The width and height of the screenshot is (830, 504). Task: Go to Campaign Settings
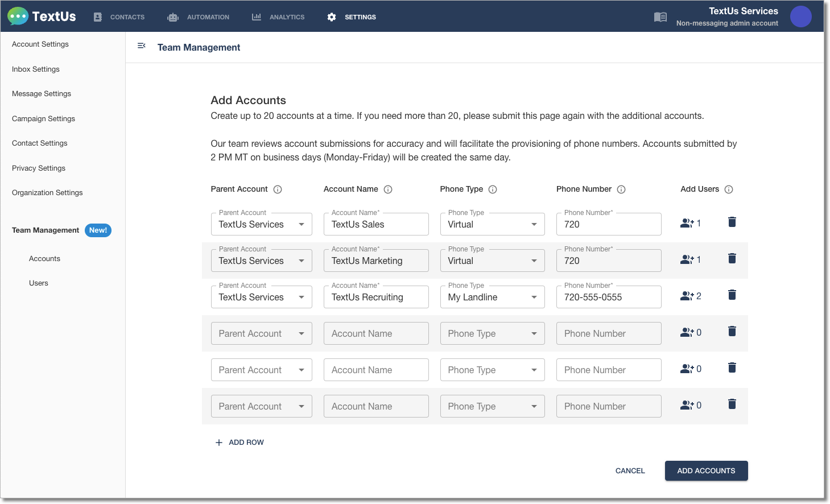tap(43, 119)
